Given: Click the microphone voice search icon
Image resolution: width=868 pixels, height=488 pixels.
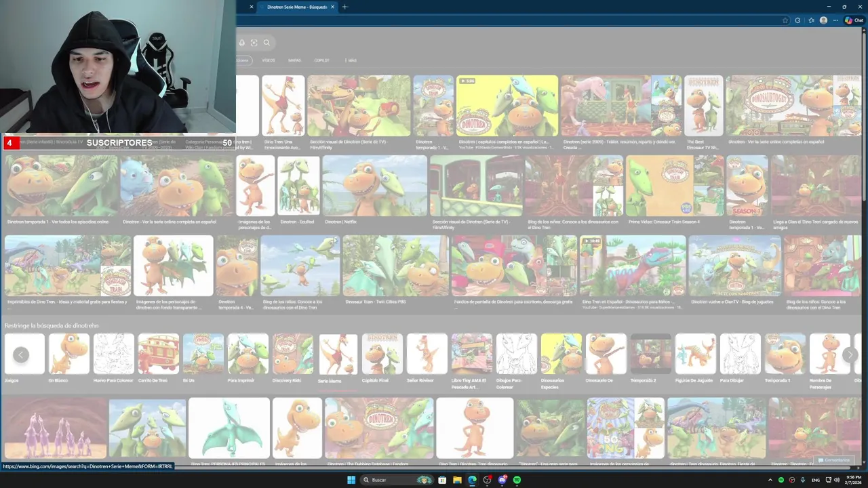Looking at the screenshot, I should click(x=241, y=43).
